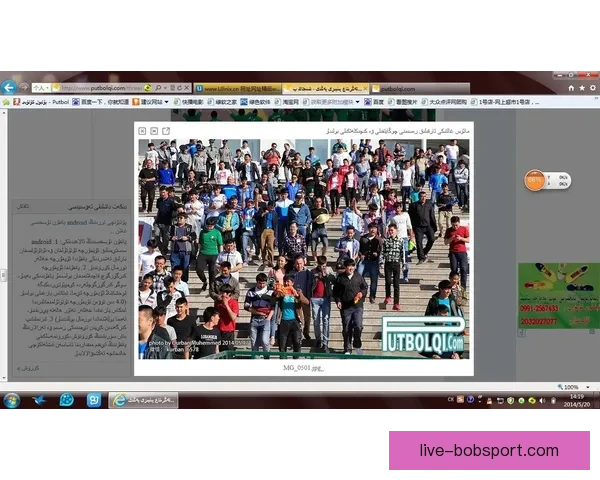Click the favorites star icon in bookmarks bar
The height and width of the screenshot is (480, 600).
click(x=6, y=101)
